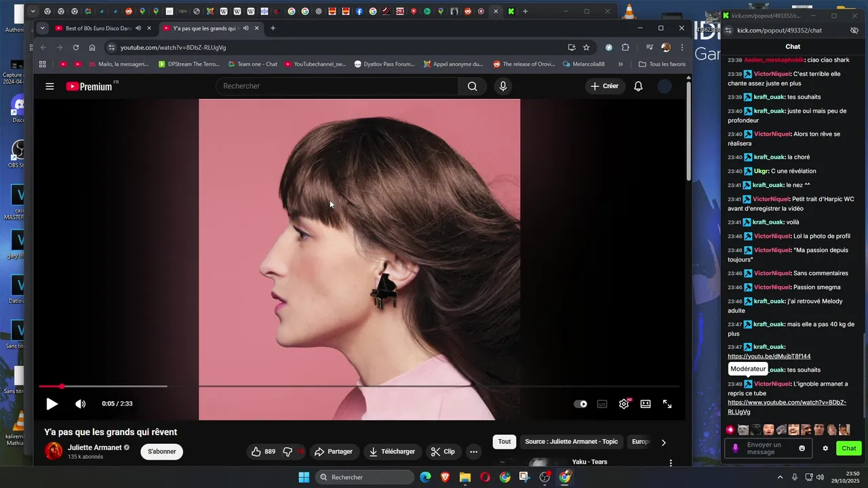The image size is (868, 488).
Task: Click the YouTube address bar URL
Action: [x=173, y=47]
